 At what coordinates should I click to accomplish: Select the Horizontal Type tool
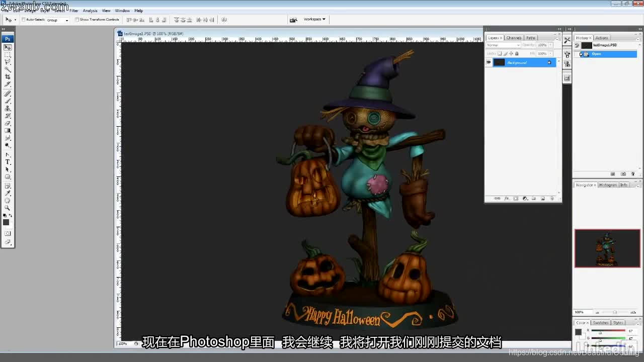click(x=8, y=162)
